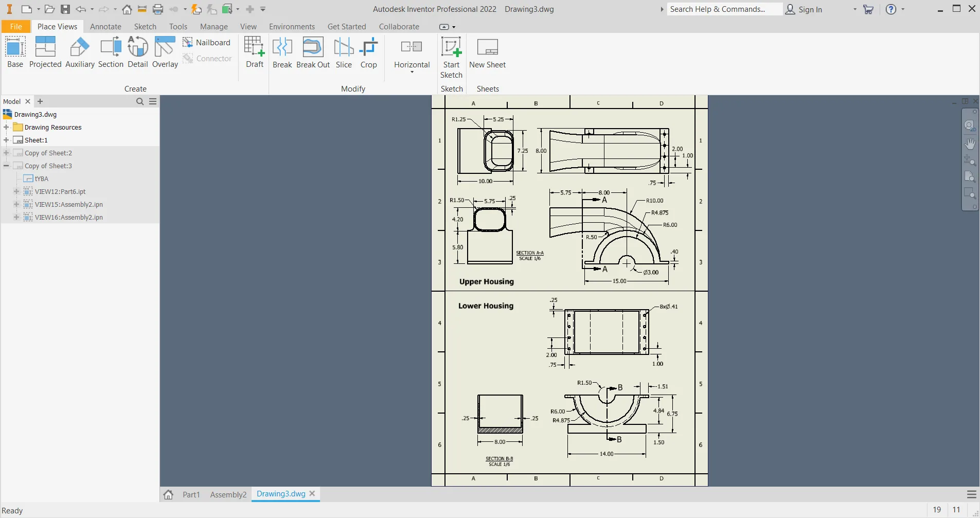Screen dimensions: 980x518
Task: Open the Annotate ribbon tab
Action: click(x=105, y=27)
